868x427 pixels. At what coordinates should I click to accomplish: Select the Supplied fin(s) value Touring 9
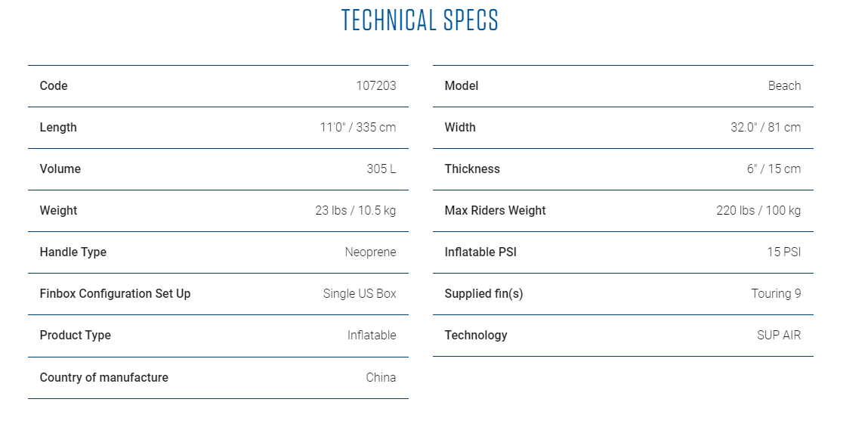[x=776, y=293]
